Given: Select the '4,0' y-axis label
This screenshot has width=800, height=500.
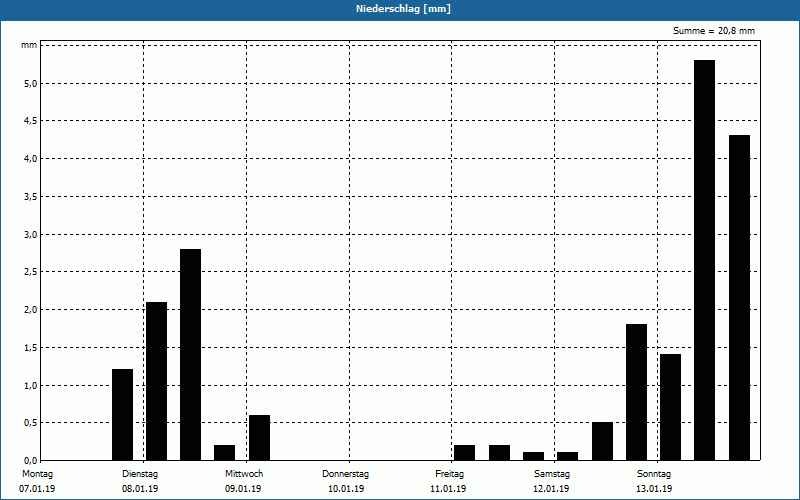Looking at the screenshot, I should 31,159.
